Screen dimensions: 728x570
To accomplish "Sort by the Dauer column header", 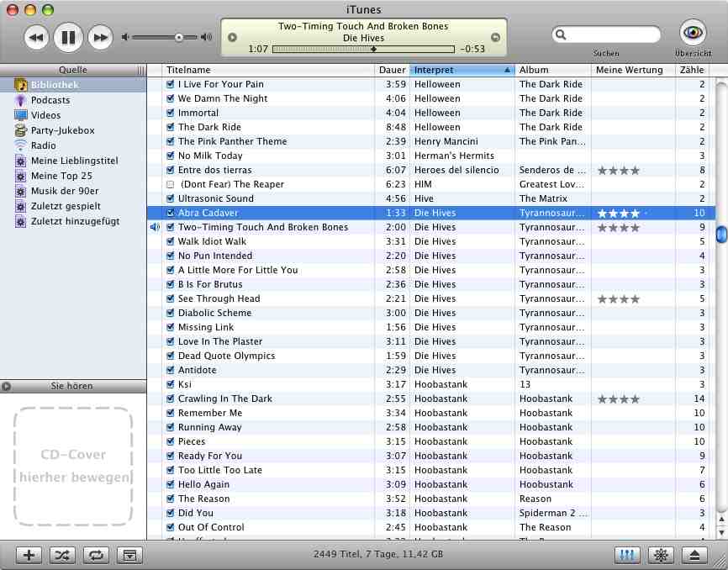I will tap(392, 70).
